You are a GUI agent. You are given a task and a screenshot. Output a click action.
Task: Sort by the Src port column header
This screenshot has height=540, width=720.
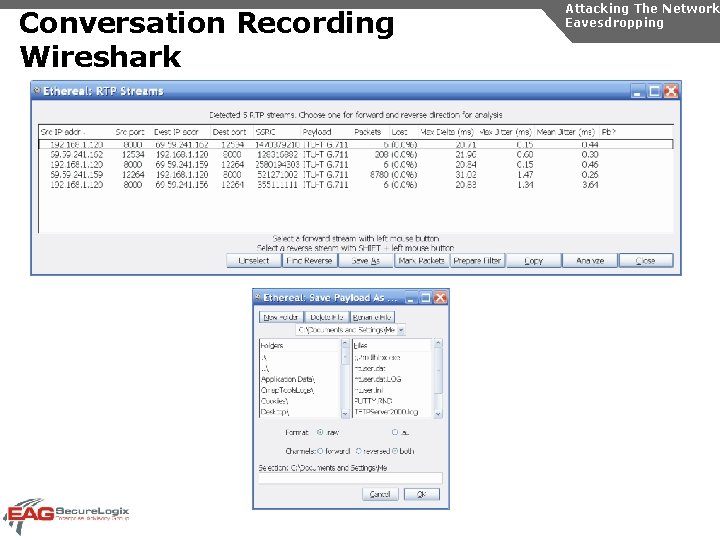click(x=131, y=132)
